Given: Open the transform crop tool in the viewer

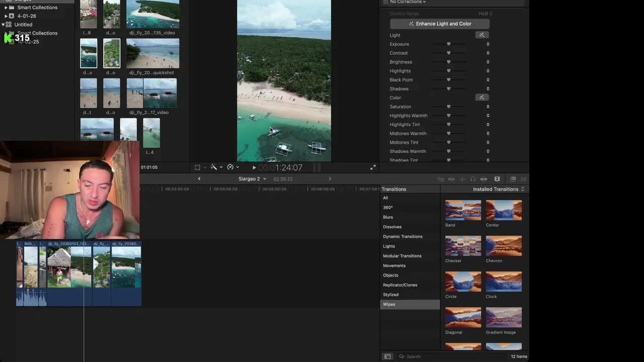Looking at the screenshot, I should coord(198,167).
